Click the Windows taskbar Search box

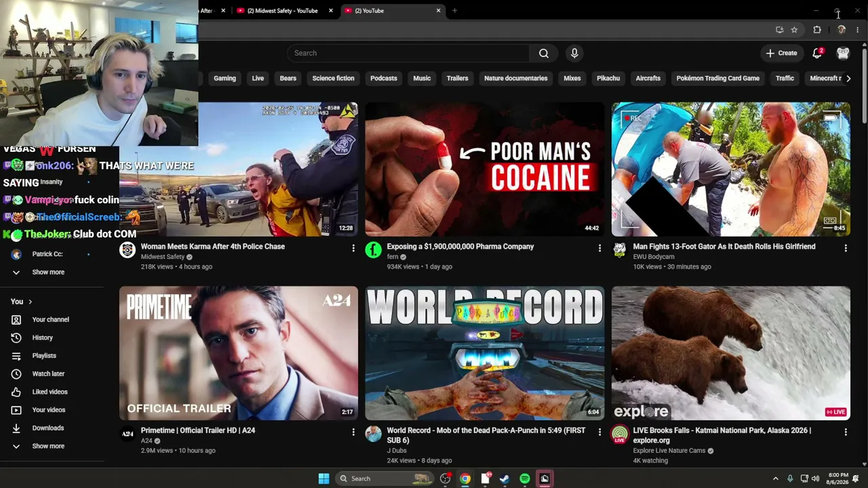384,479
